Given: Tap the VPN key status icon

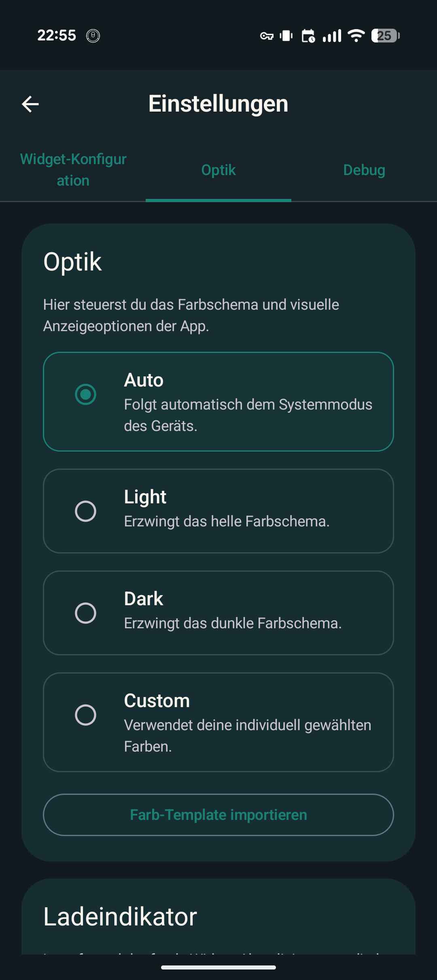Looking at the screenshot, I should coord(267,36).
